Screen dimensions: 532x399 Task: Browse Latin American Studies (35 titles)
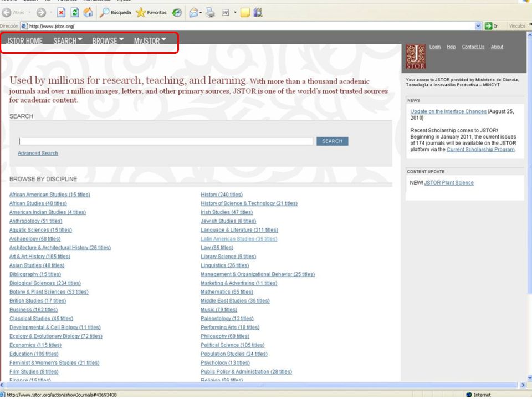[x=239, y=238]
